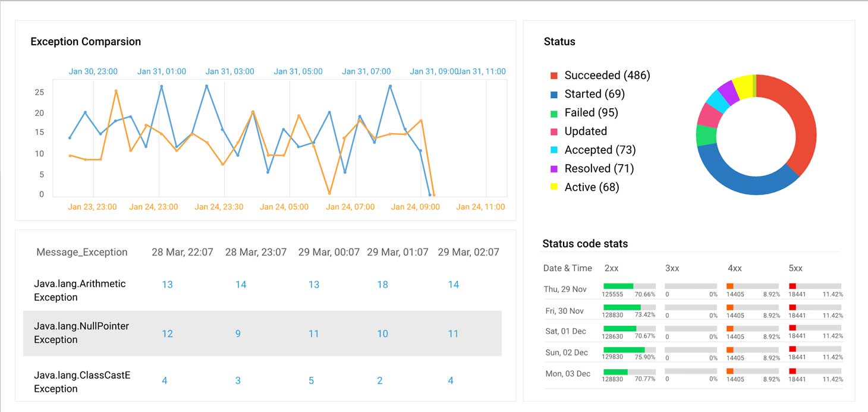Click the 18 value under 29 Mar, 01:07

[x=382, y=284]
